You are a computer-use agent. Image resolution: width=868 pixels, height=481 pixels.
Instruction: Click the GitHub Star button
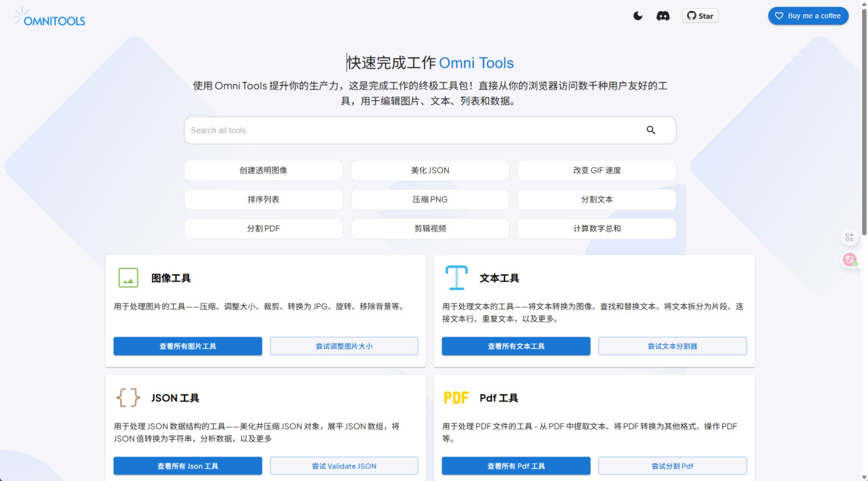[x=701, y=16]
